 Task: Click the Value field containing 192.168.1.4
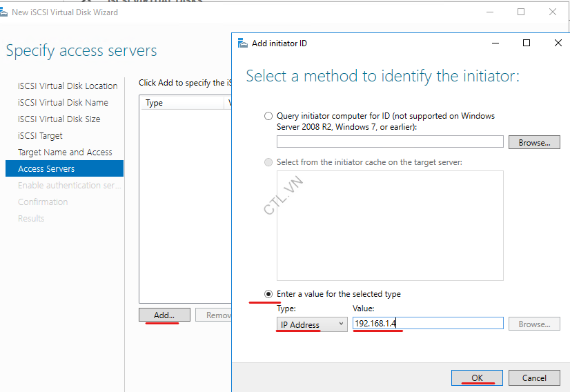[428, 323]
